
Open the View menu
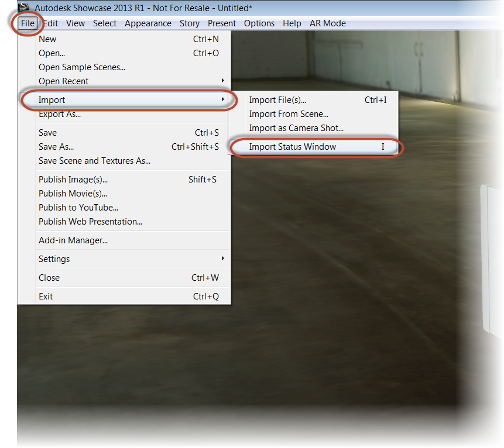coord(76,23)
